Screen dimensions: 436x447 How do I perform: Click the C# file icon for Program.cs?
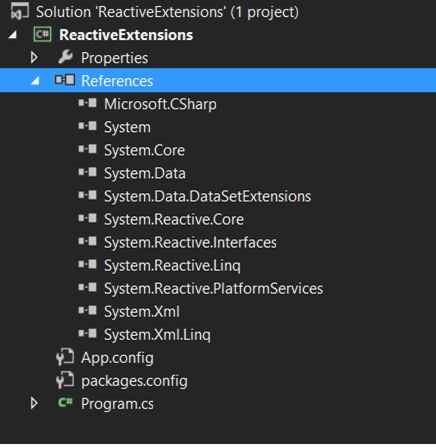(65, 403)
